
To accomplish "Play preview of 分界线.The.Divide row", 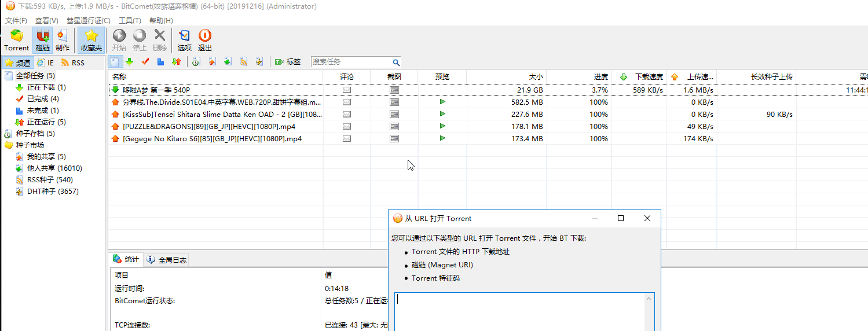I will pos(442,102).
